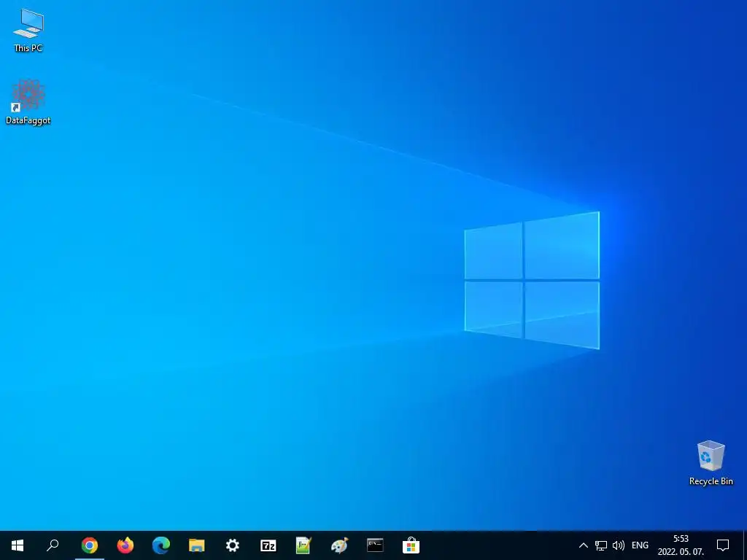Launch Firefox from the taskbar
Image resolution: width=747 pixels, height=560 pixels.
coord(125,545)
